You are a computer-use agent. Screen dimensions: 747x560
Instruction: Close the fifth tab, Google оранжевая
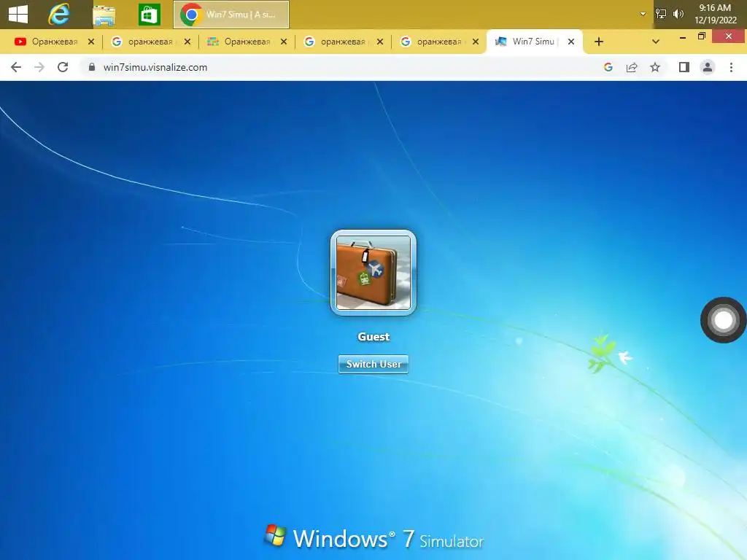click(476, 42)
